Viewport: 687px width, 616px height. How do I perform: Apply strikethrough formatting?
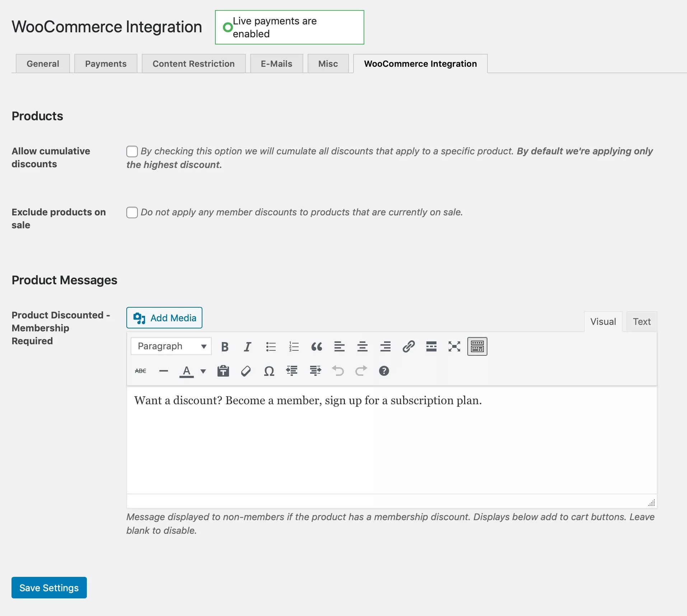pyautogui.click(x=141, y=371)
